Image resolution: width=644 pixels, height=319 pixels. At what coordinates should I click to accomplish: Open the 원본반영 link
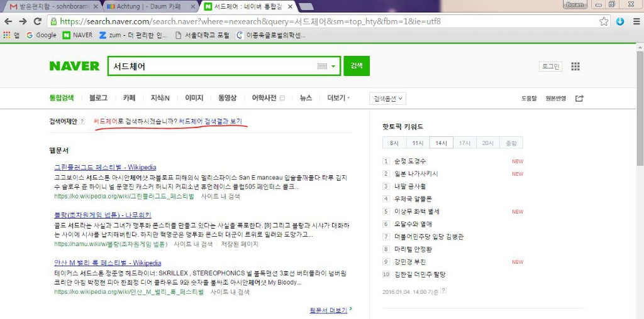pos(556,99)
